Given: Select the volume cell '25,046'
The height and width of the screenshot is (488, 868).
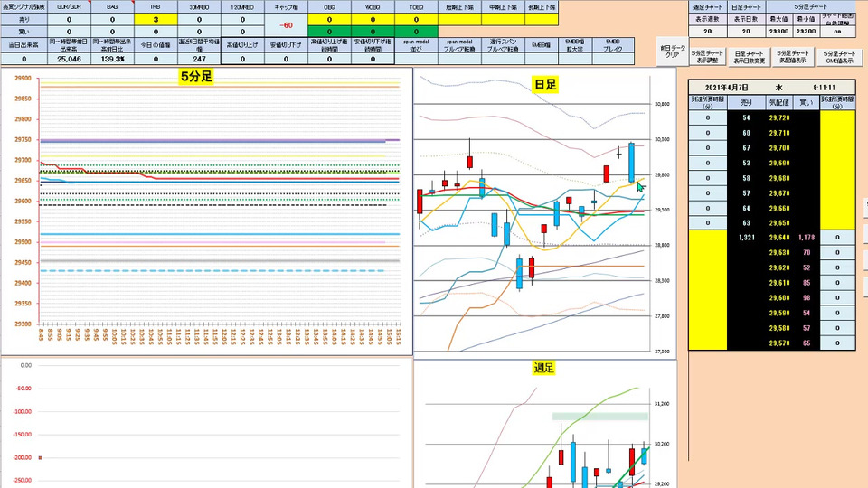Looking at the screenshot, I should point(70,59).
